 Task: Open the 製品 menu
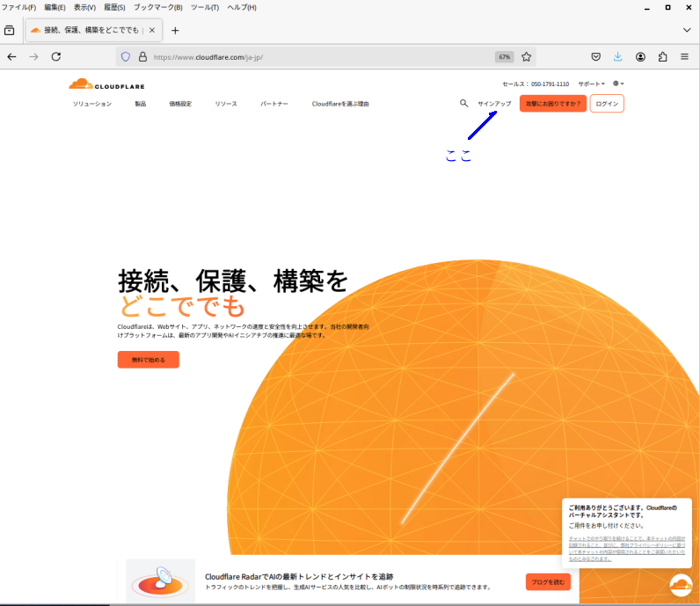[x=140, y=104]
